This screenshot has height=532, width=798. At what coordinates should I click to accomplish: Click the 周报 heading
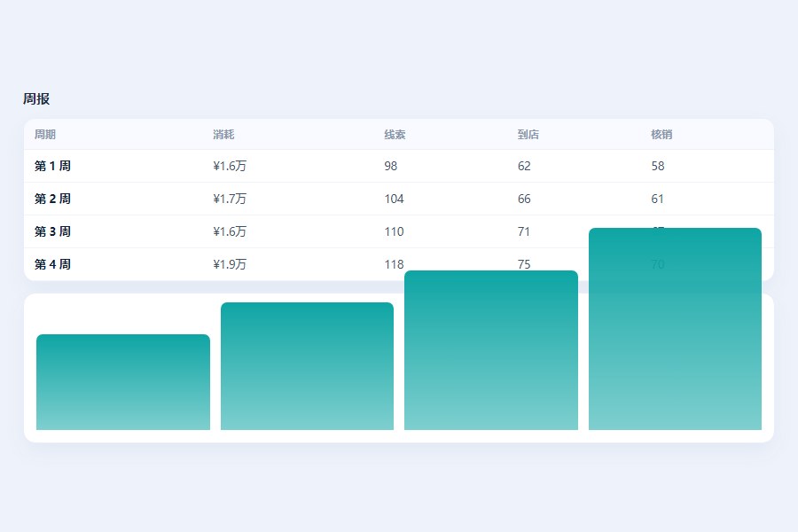point(36,98)
